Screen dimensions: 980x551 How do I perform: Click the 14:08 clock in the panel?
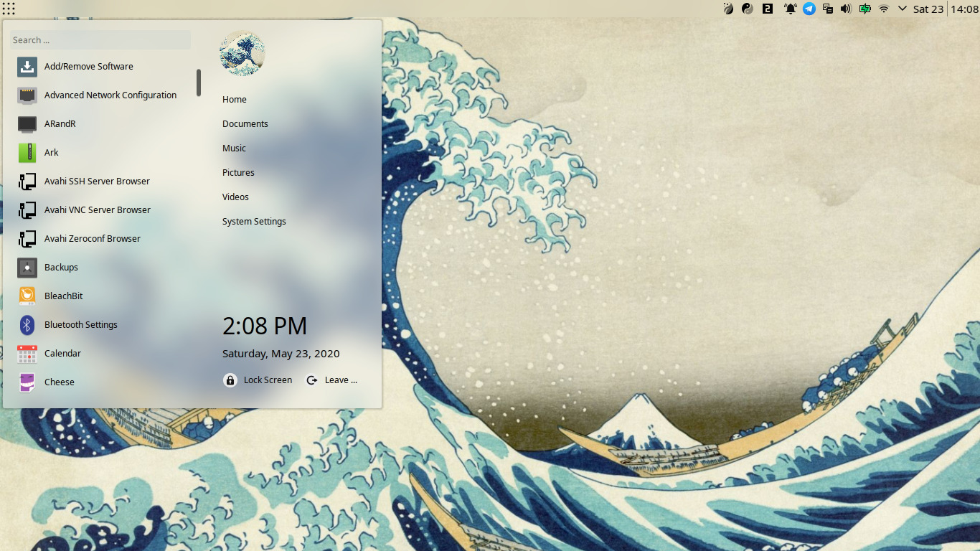(964, 9)
